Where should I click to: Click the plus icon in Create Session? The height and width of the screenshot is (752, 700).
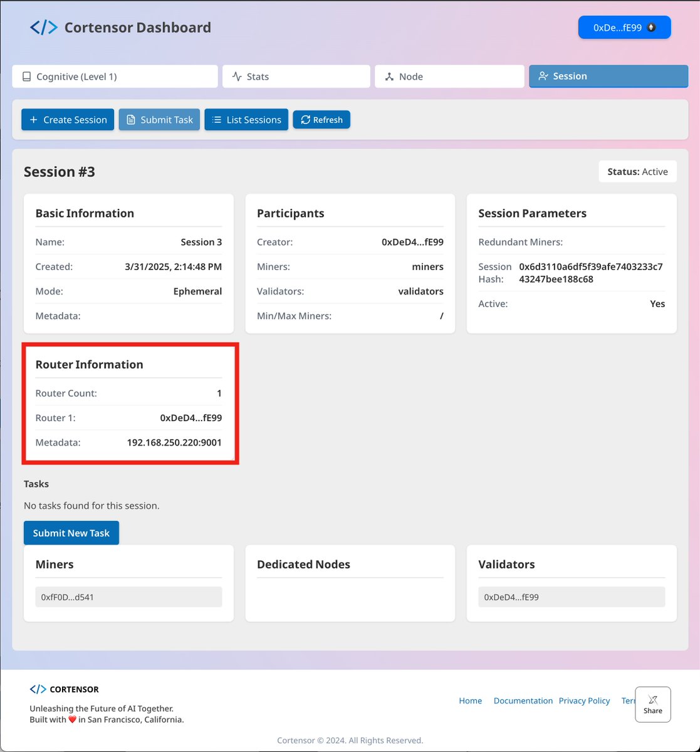[34, 120]
